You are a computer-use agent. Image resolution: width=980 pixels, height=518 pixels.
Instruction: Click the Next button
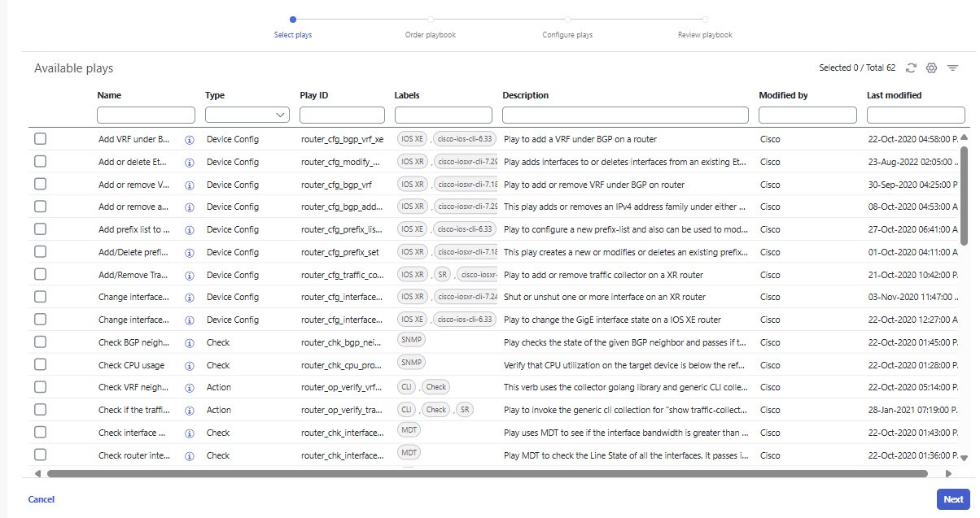(x=953, y=499)
